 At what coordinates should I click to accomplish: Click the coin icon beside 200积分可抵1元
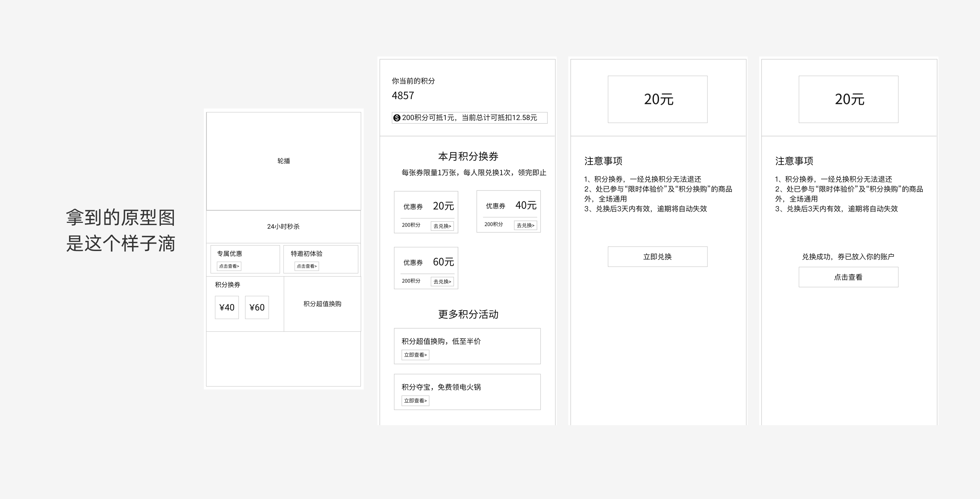[396, 118]
